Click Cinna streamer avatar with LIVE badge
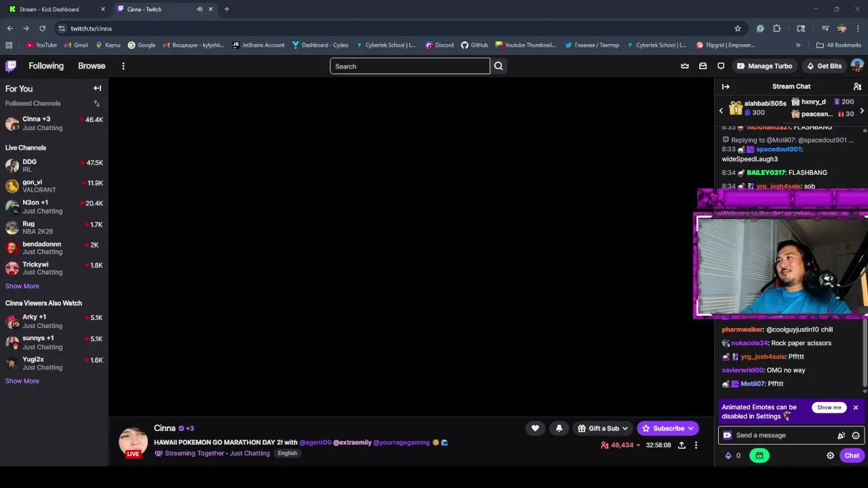This screenshot has height=488, width=868. click(x=133, y=442)
